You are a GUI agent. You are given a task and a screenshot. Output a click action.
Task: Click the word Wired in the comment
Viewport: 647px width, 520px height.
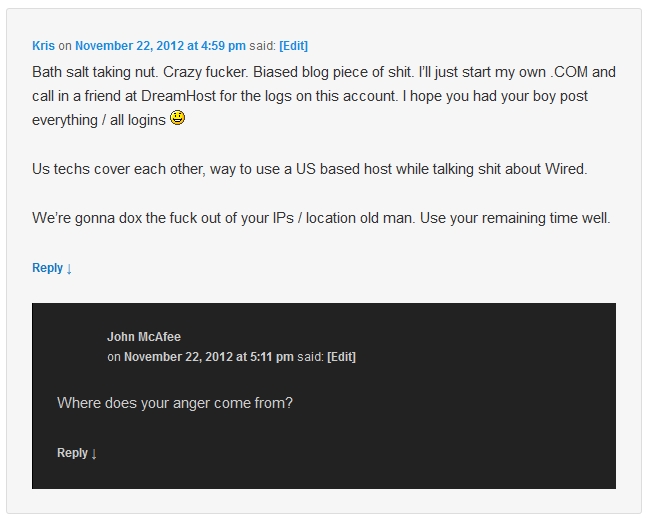coord(566,169)
